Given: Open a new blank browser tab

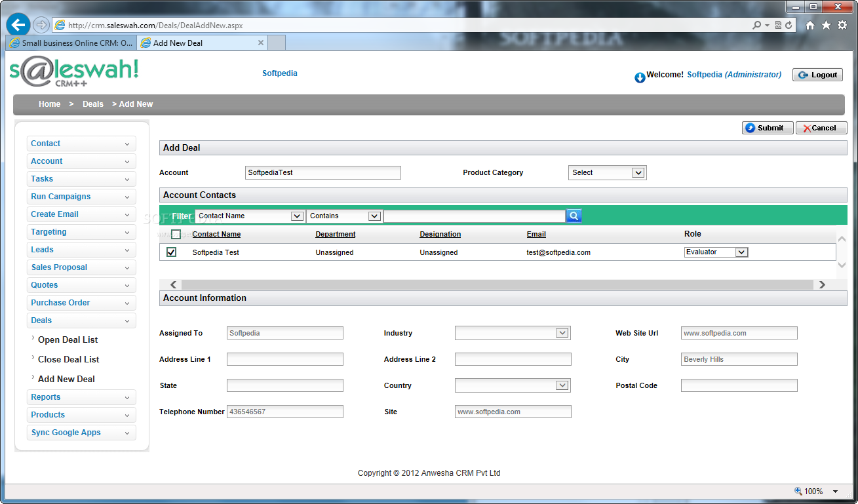Looking at the screenshot, I should [x=277, y=43].
